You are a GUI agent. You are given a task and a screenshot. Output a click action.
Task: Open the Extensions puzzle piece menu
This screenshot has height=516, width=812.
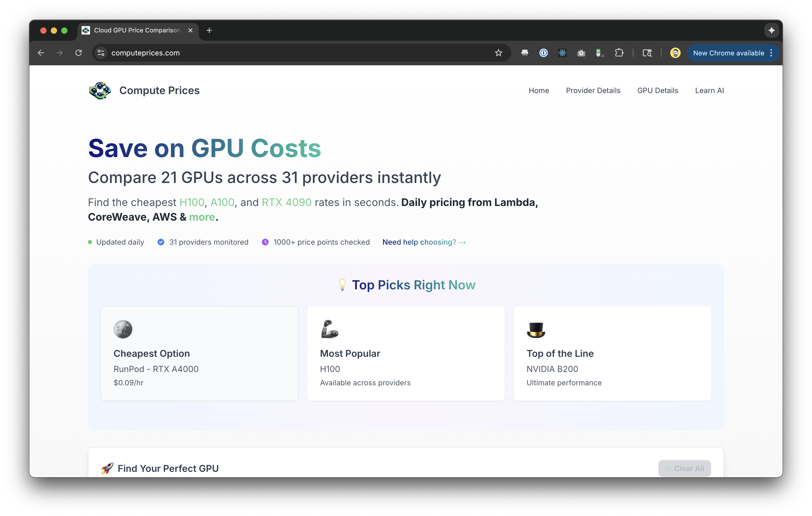point(619,53)
